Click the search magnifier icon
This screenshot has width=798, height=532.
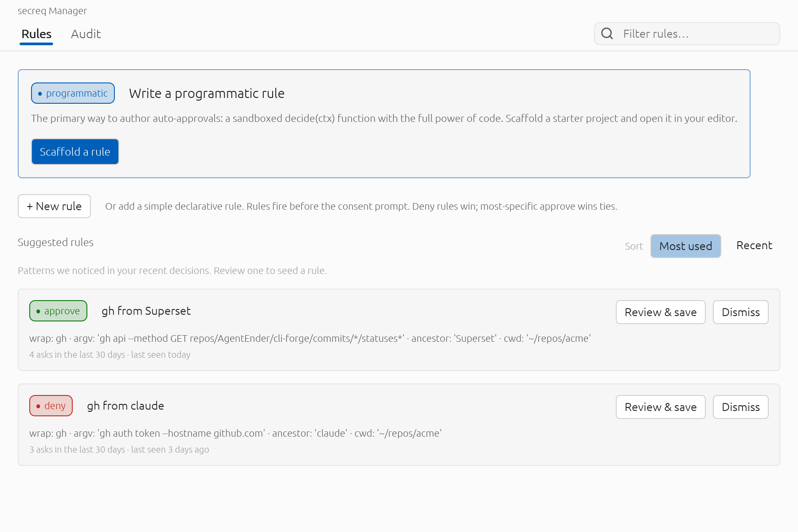607,34
